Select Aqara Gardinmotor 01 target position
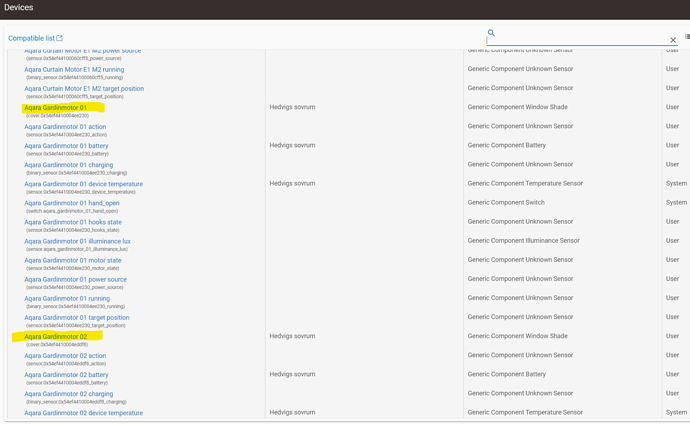 click(77, 317)
